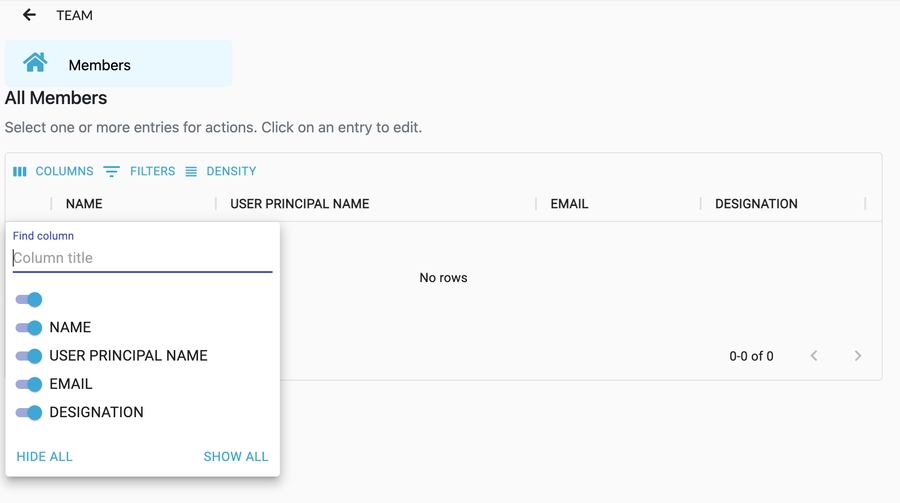
Task: Click the density lines icon
Action: click(x=191, y=172)
